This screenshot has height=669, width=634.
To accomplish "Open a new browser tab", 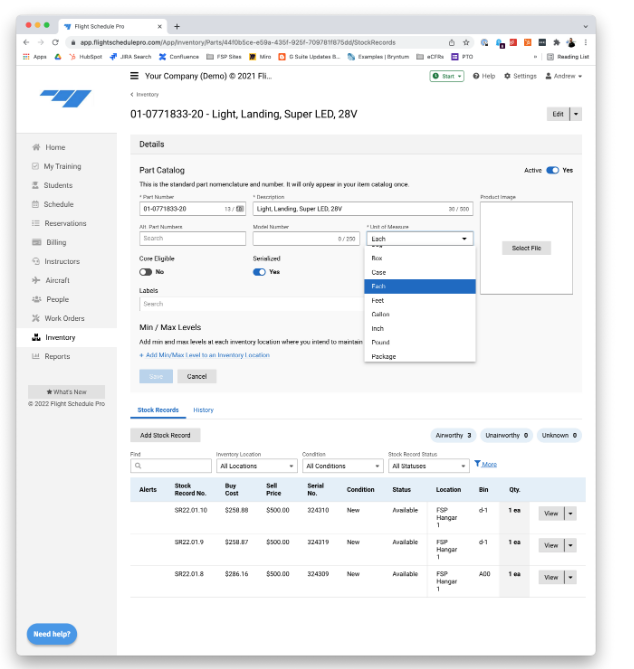I will [x=177, y=26].
